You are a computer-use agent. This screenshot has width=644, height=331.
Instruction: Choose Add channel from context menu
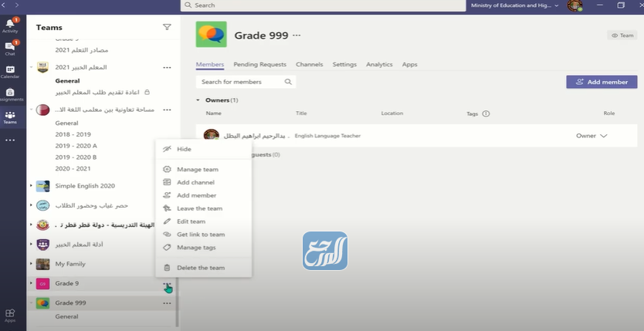pyautogui.click(x=203, y=183)
